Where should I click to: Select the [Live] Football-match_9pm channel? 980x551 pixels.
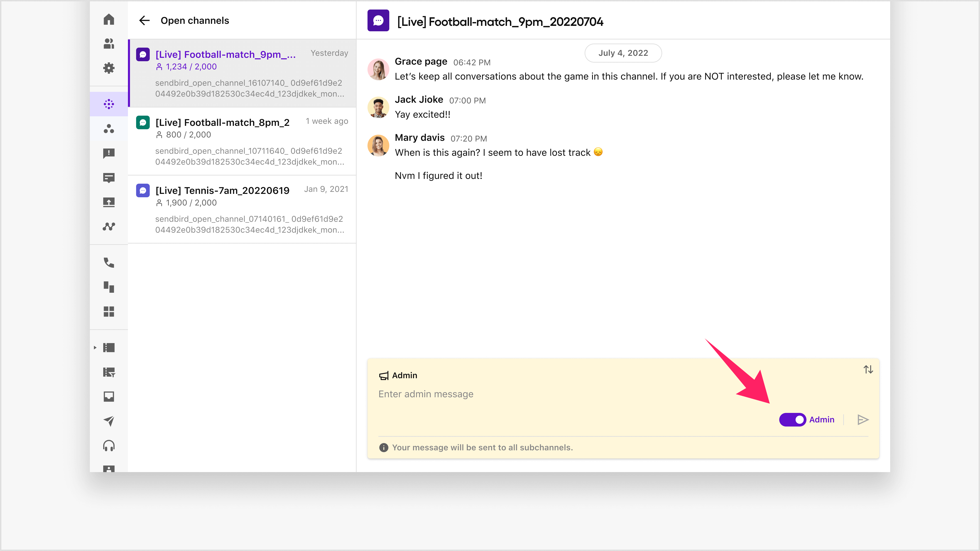(242, 73)
